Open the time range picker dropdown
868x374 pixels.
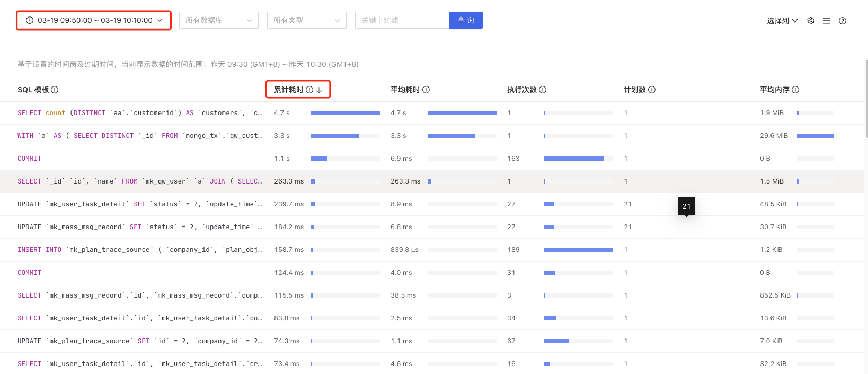(94, 20)
